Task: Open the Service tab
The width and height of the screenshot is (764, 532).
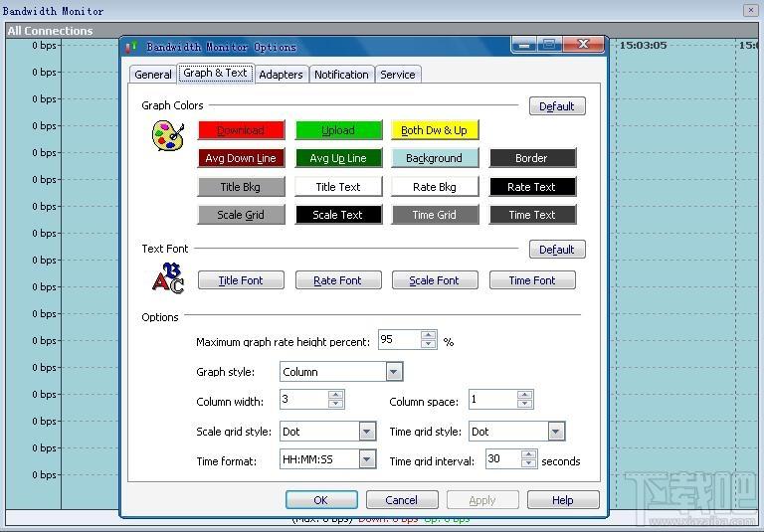Action: click(x=398, y=75)
